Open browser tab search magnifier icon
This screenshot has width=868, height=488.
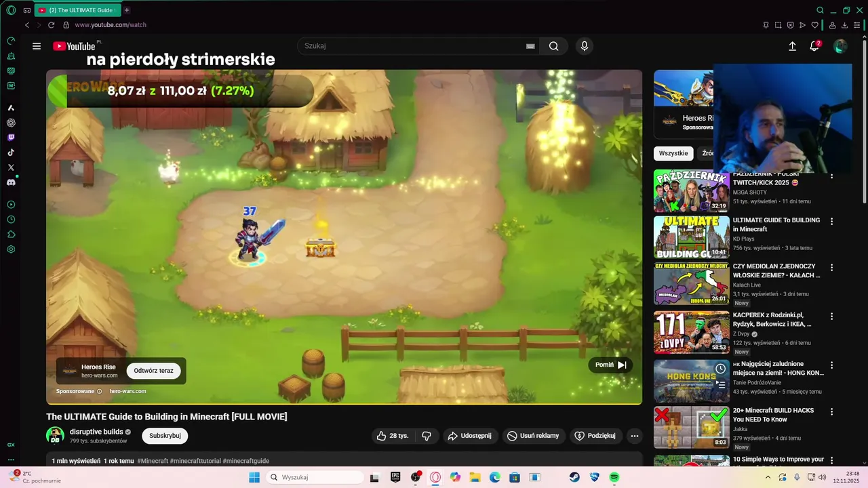coord(820,10)
